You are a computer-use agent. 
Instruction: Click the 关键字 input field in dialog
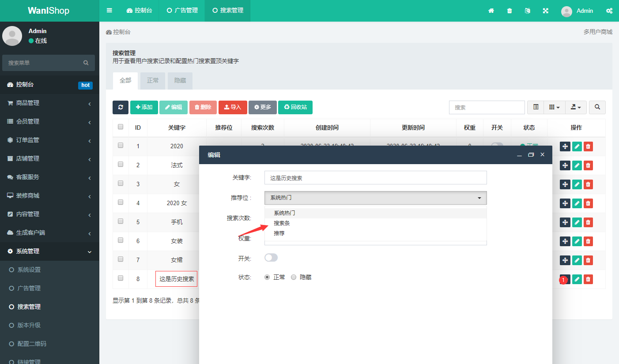375,178
